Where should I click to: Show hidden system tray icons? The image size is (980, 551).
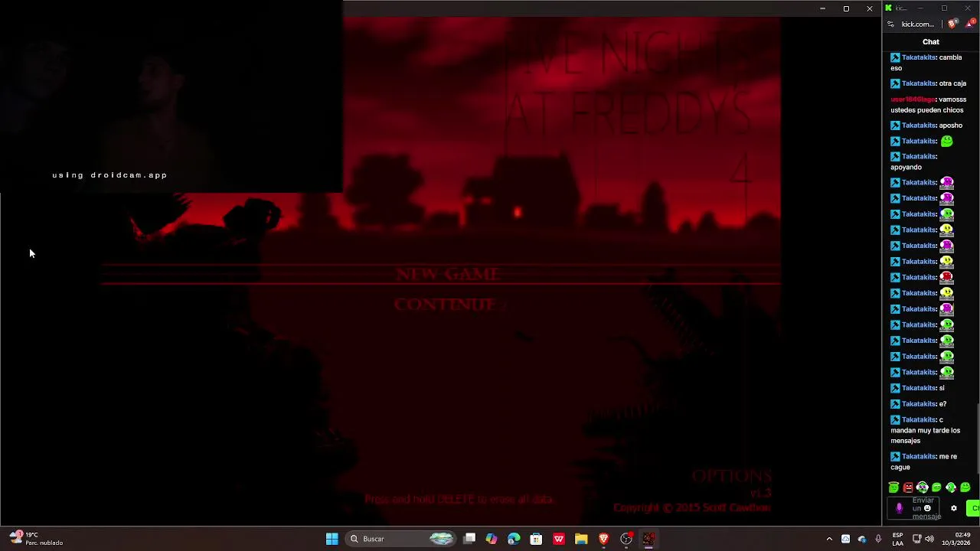tap(829, 539)
